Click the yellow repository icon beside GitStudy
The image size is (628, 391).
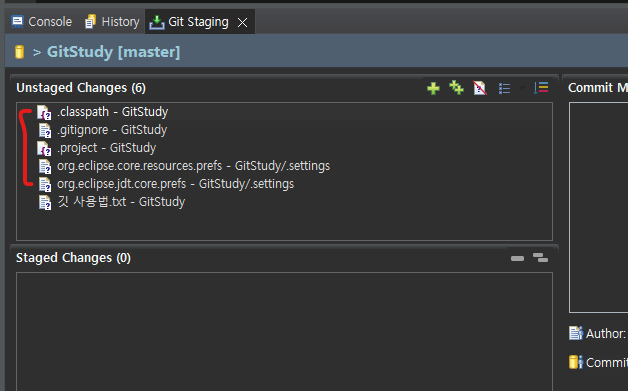click(19, 52)
